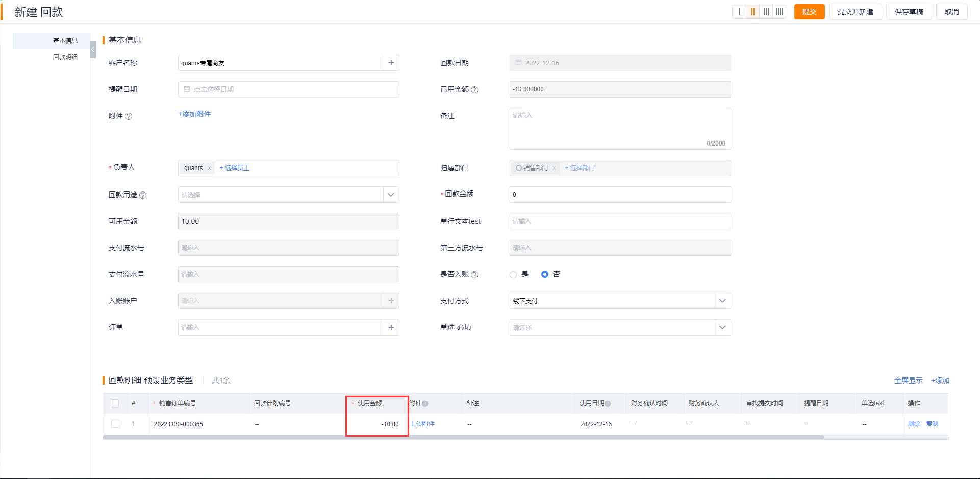Open help tooltip for 附件 label
The width and height of the screenshot is (980, 479).
(129, 116)
